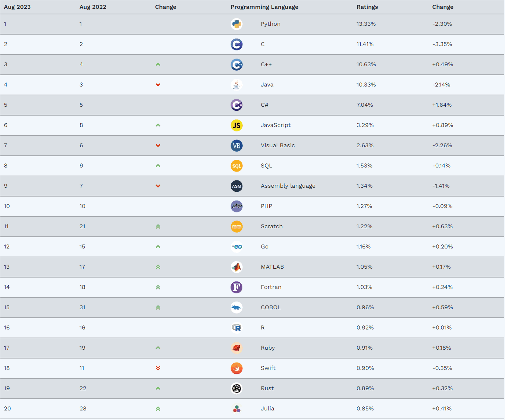Click the red down arrow in Java row

(158, 85)
